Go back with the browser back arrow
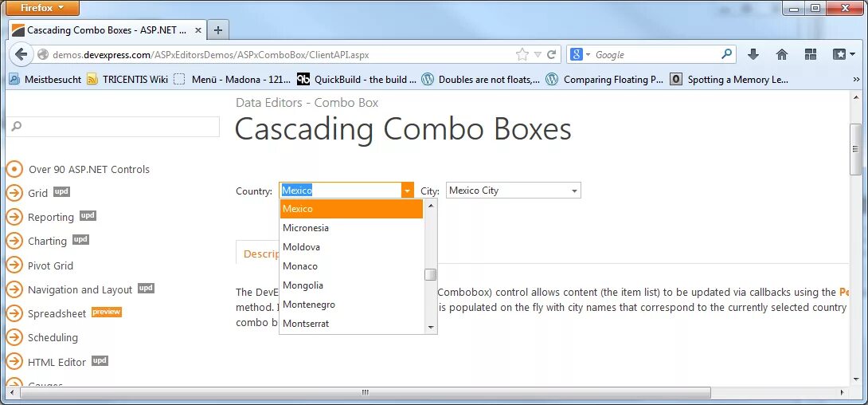Image resolution: width=868 pixels, height=405 pixels. (x=21, y=54)
